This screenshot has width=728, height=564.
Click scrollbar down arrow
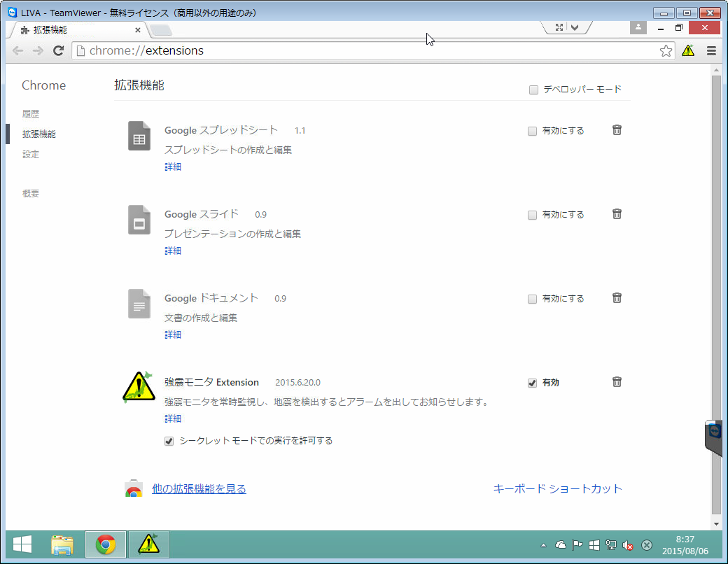[716, 523]
